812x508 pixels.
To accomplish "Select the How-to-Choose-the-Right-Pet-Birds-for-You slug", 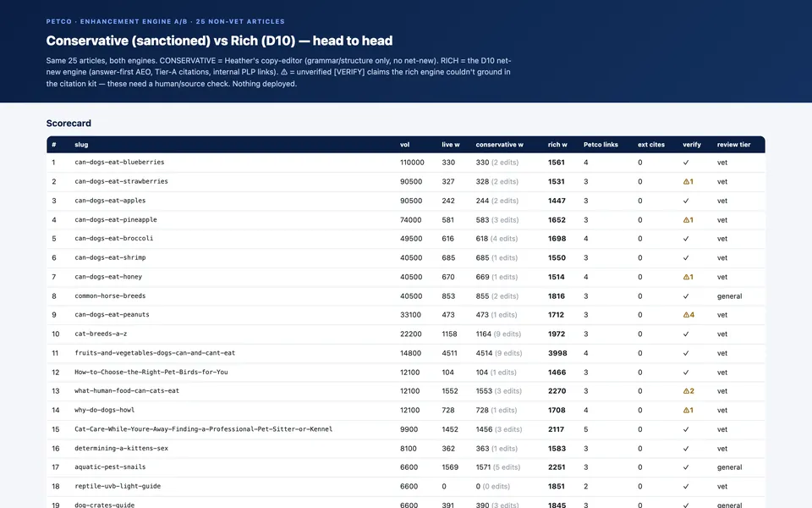I will pyautogui.click(x=151, y=373).
